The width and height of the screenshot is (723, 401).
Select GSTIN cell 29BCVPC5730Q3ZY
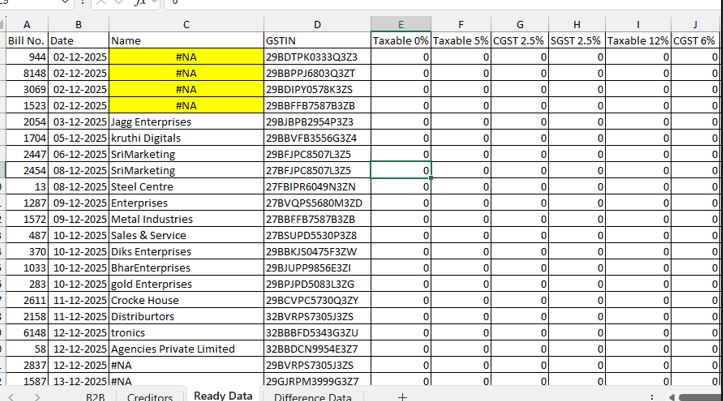tap(316, 300)
